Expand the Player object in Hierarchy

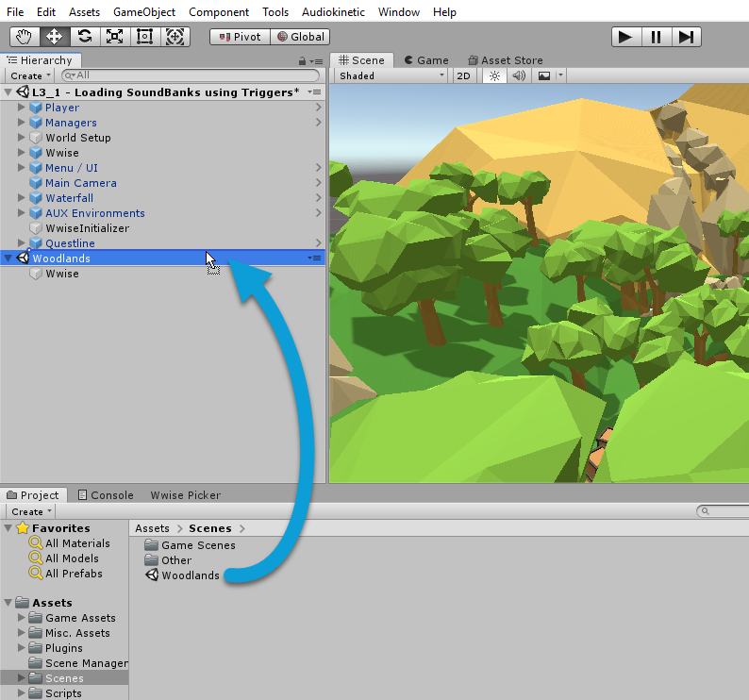pyautogui.click(x=23, y=108)
